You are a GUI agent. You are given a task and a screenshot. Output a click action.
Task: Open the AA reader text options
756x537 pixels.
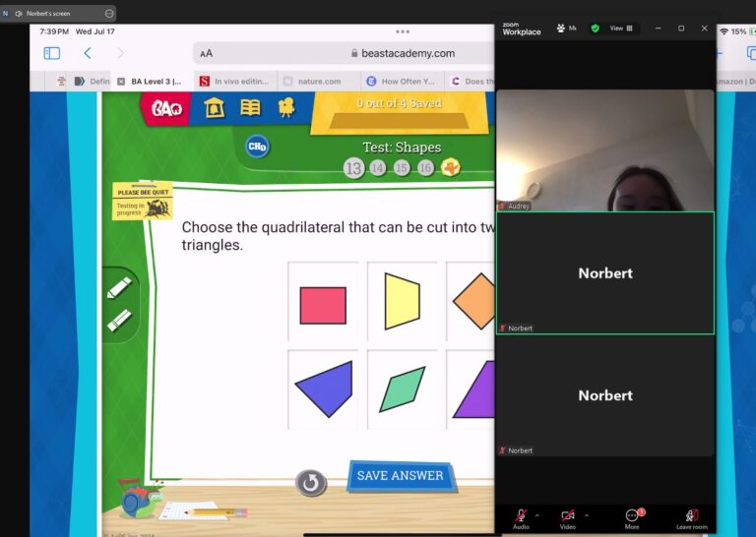(x=207, y=53)
